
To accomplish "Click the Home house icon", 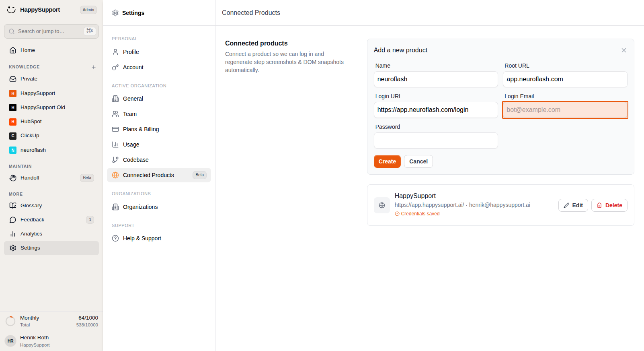I will point(13,50).
